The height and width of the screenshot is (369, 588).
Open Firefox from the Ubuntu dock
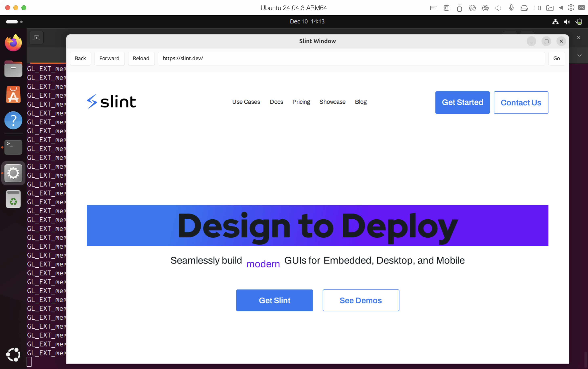coord(13,42)
